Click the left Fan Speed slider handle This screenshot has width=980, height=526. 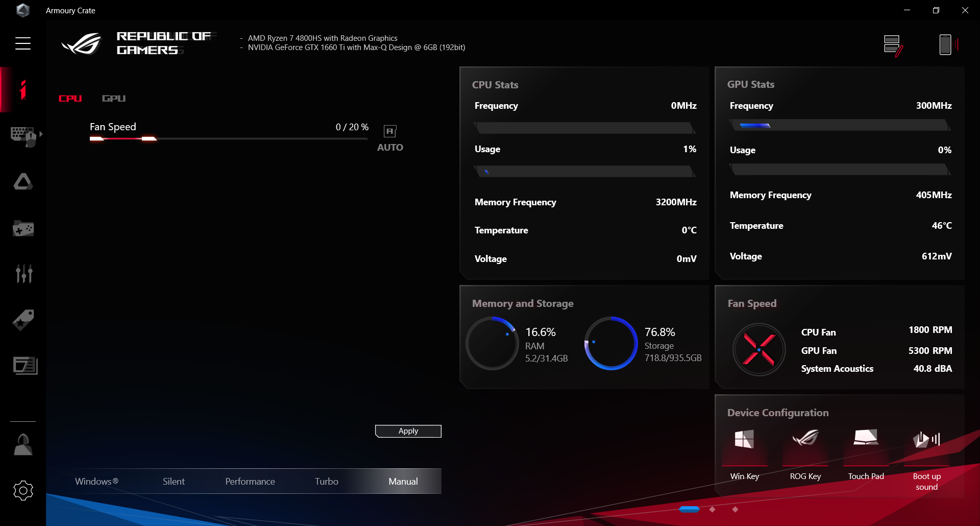click(x=97, y=138)
